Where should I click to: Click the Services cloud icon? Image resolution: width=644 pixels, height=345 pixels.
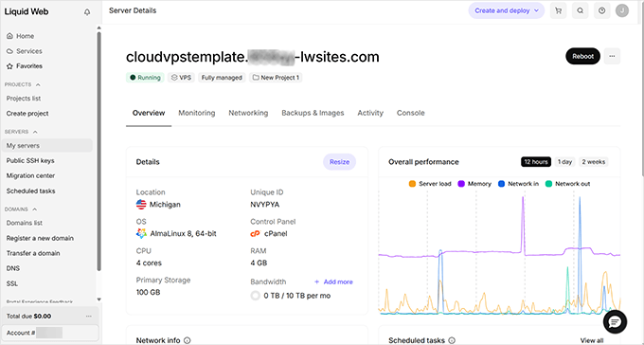(9, 51)
